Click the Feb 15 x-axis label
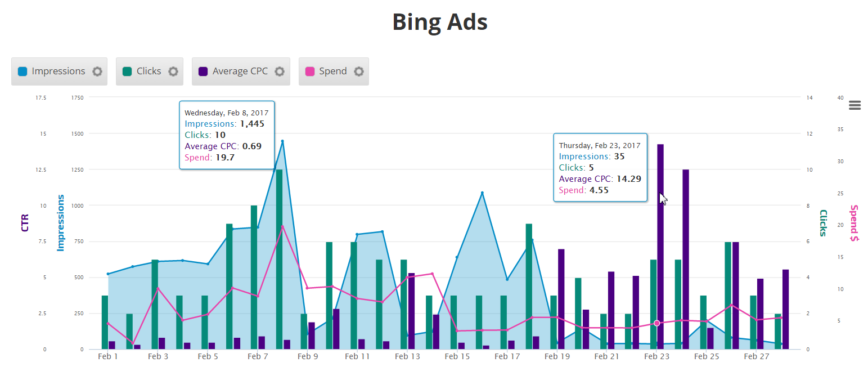 [x=457, y=356]
